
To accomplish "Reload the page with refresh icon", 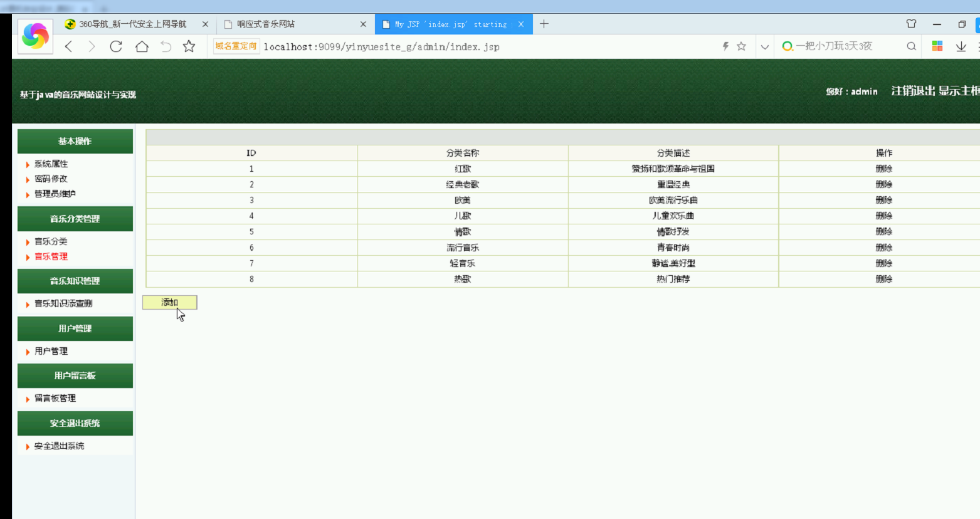I will tap(116, 46).
